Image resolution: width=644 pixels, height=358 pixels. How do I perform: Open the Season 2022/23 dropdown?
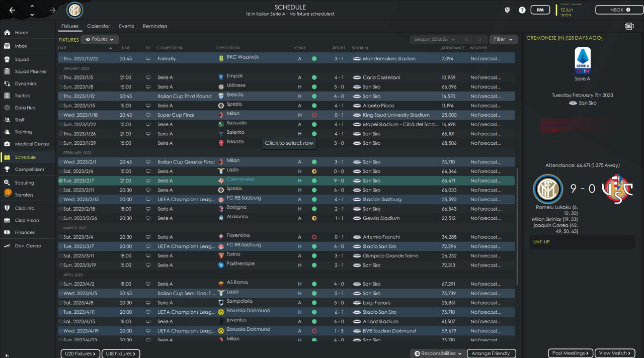click(x=435, y=39)
